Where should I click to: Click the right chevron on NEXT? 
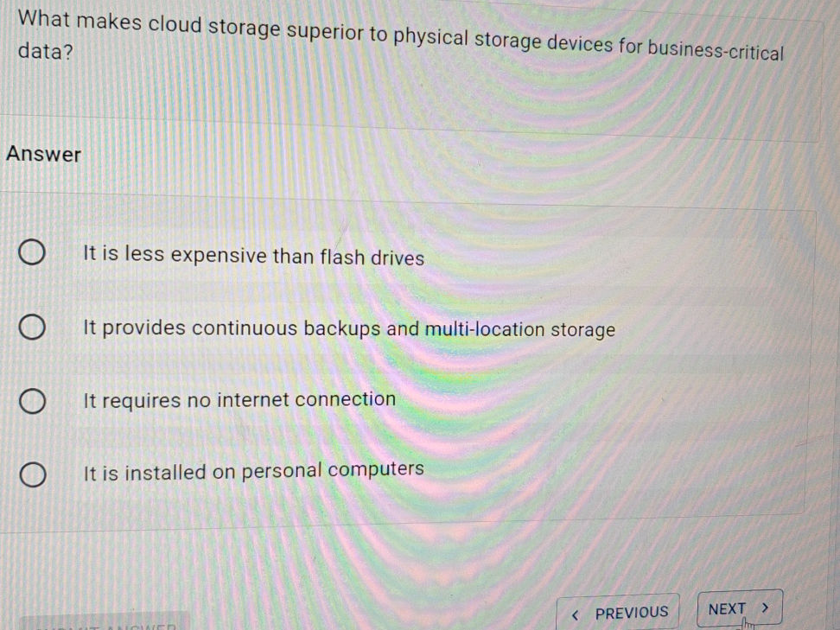[x=764, y=608]
